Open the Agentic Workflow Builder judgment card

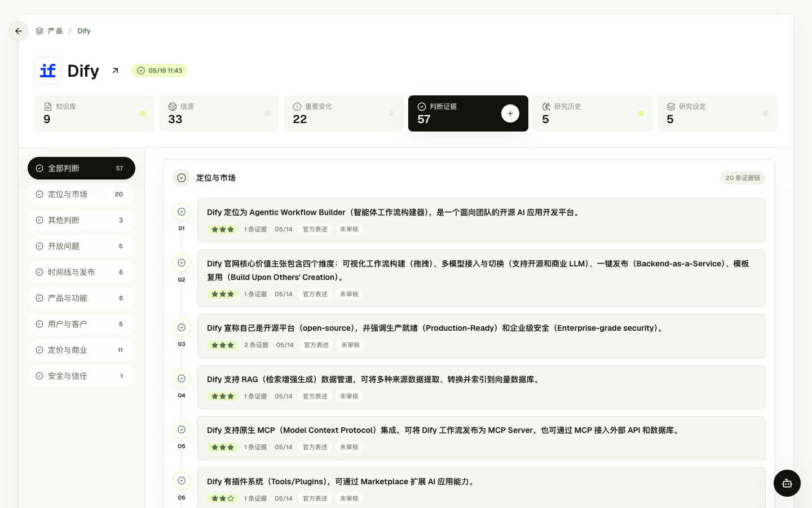pos(482,220)
